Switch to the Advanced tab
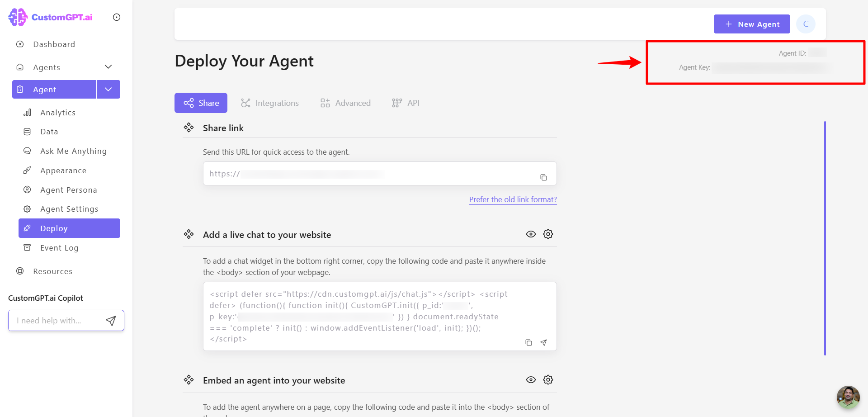 coord(345,103)
